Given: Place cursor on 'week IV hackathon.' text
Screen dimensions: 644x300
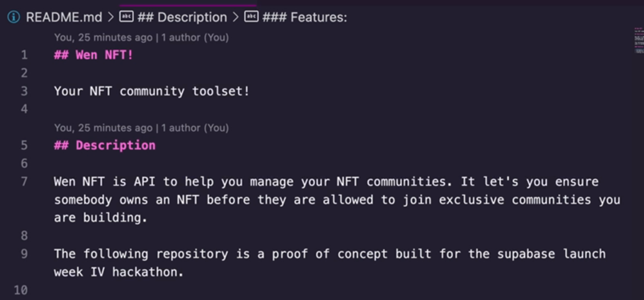Looking at the screenshot, I should click(119, 272).
